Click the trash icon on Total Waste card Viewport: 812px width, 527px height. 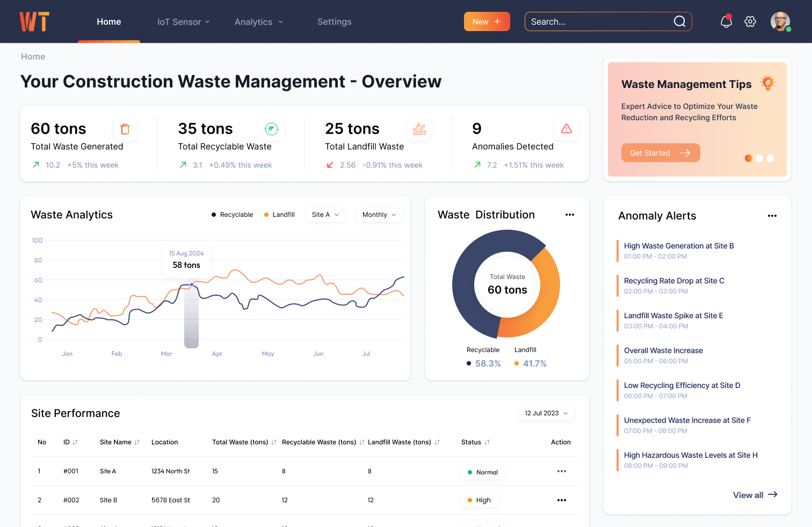[125, 129]
